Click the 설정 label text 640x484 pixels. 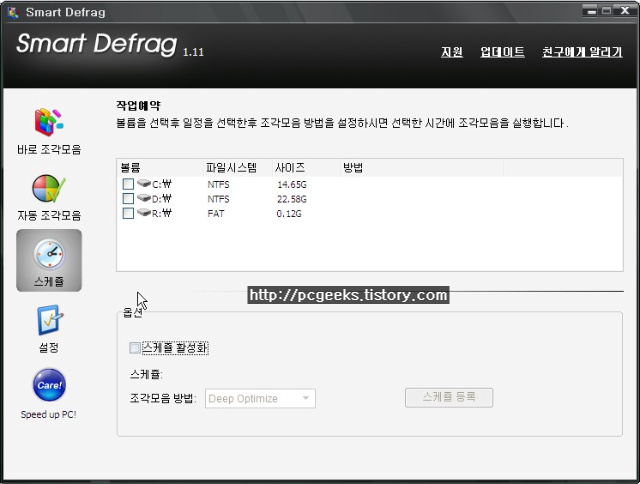click(x=49, y=348)
